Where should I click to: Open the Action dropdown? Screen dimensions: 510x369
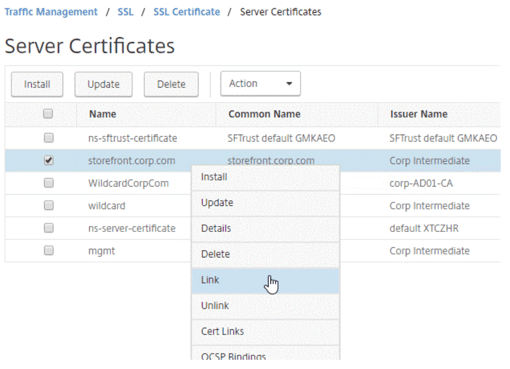click(260, 84)
